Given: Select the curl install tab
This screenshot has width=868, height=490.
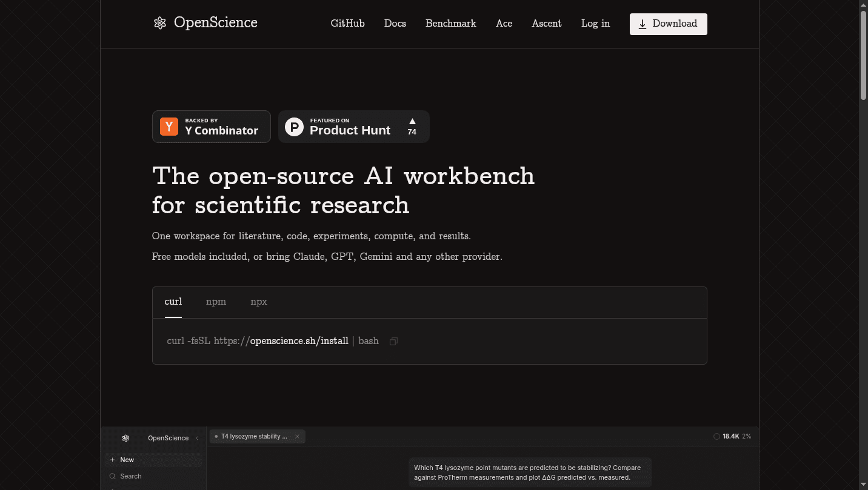Looking at the screenshot, I should (x=173, y=302).
